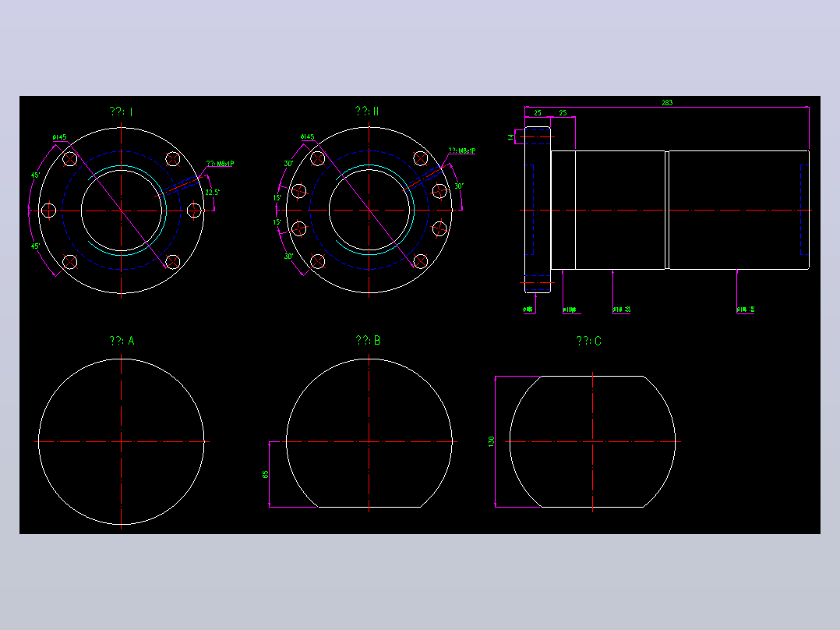Click the lower 15° angle in view II

277,222
